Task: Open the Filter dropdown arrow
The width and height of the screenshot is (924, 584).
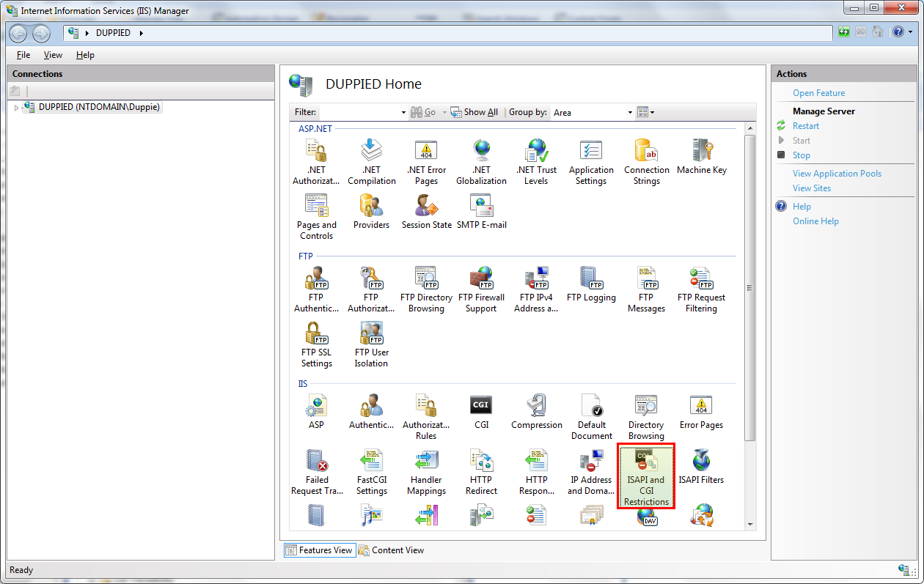Action: coord(403,113)
